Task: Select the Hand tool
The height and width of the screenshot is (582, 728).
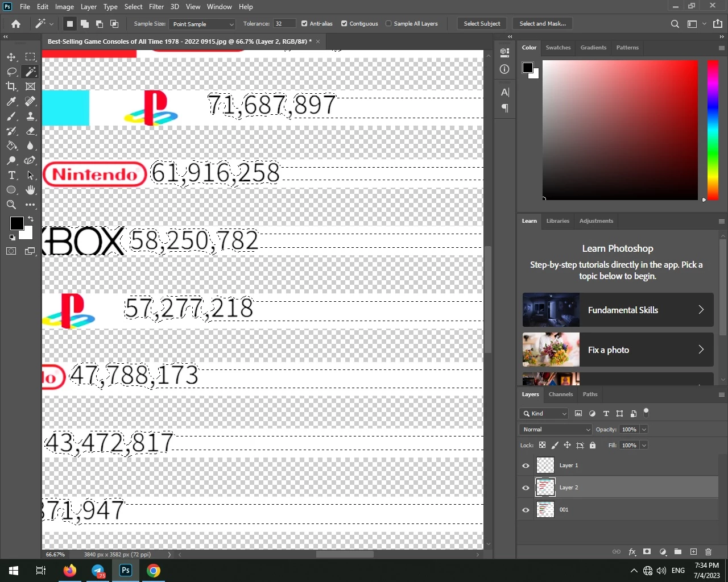Action: tap(31, 190)
